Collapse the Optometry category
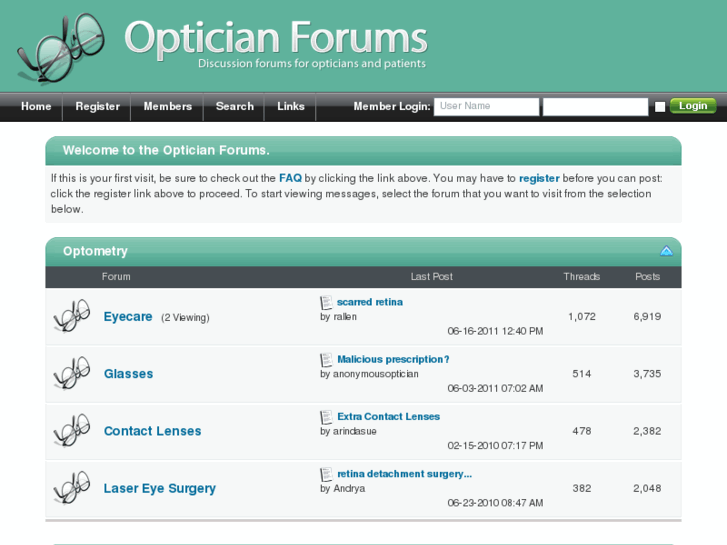Viewport: 727px width, 545px height. tap(666, 251)
